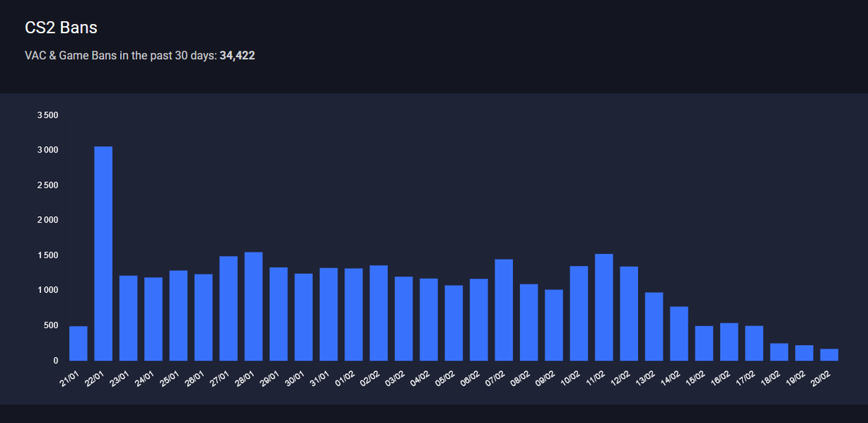The image size is (868, 423).
Task: Select the 10/02 bar
Action: (x=579, y=313)
